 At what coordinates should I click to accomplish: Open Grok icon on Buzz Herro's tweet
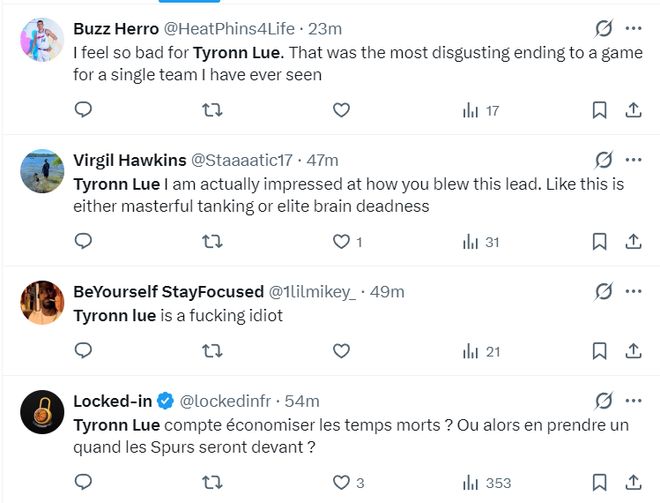point(603,28)
